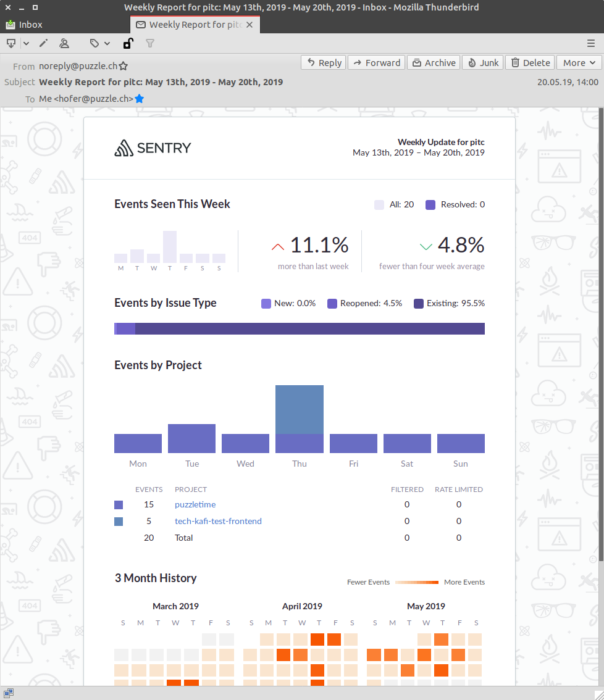The height and width of the screenshot is (700, 604).
Task: Click the 'RATE LIMITED' column header
Action: [459, 490]
